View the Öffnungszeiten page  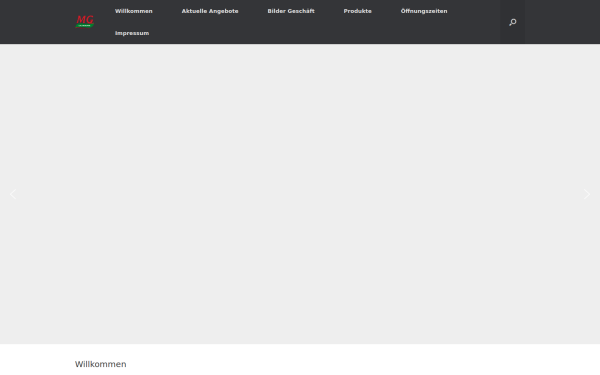click(x=424, y=11)
